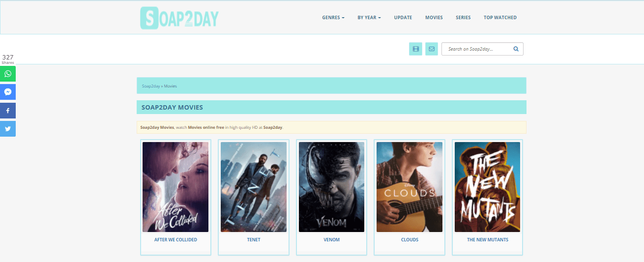This screenshot has height=262, width=644.
Task: Share on Twitter sidebar icon
Action: pyautogui.click(x=8, y=129)
